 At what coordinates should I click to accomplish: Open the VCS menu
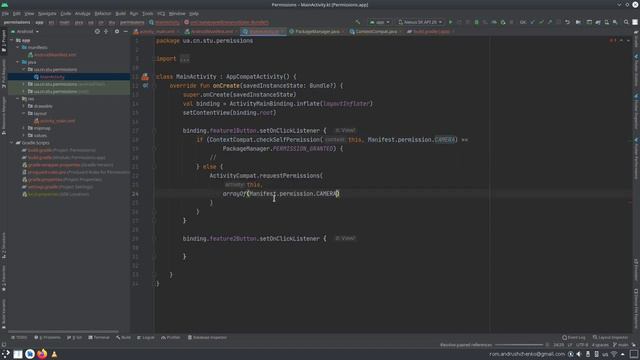(x=161, y=13)
